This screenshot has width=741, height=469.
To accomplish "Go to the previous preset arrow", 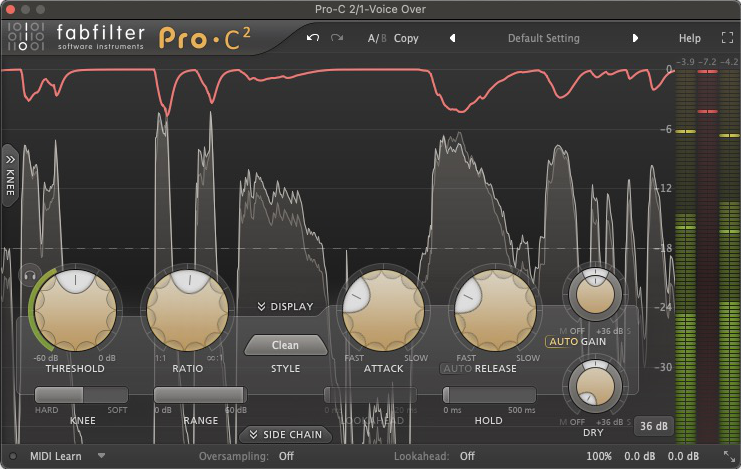I will click(452, 38).
